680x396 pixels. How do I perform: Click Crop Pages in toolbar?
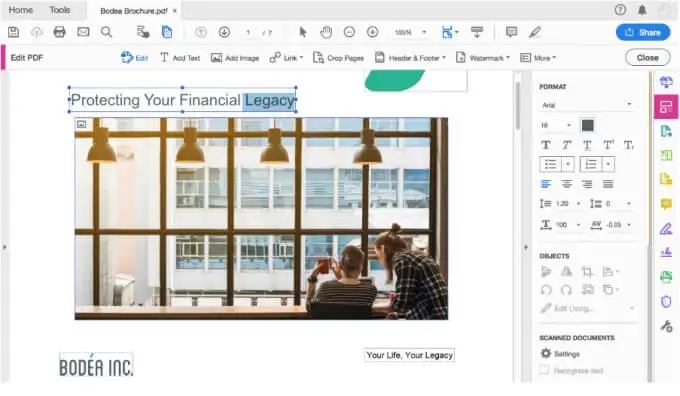[338, 58]
